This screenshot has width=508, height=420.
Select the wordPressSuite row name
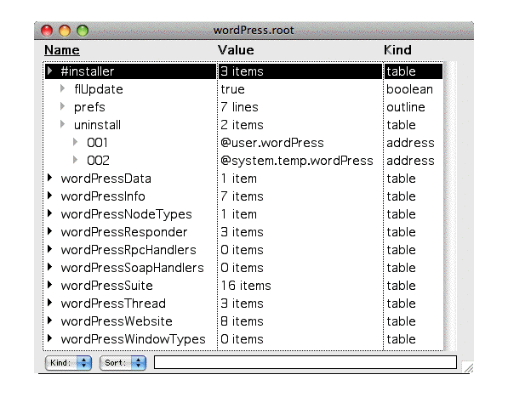click(x=106, y=286)
